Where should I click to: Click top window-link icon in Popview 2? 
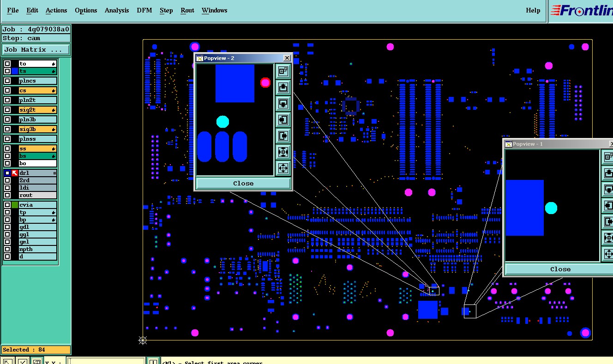[283, 71]
